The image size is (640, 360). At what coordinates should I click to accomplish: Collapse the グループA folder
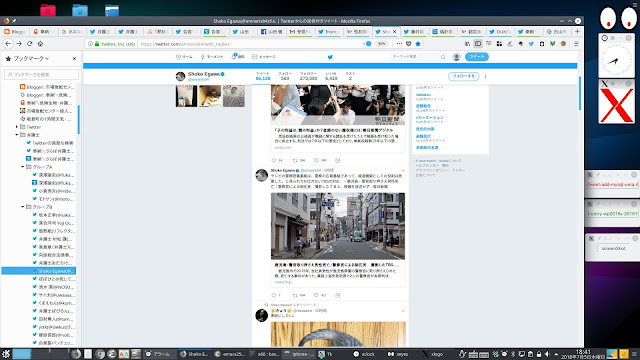[22, 167]
